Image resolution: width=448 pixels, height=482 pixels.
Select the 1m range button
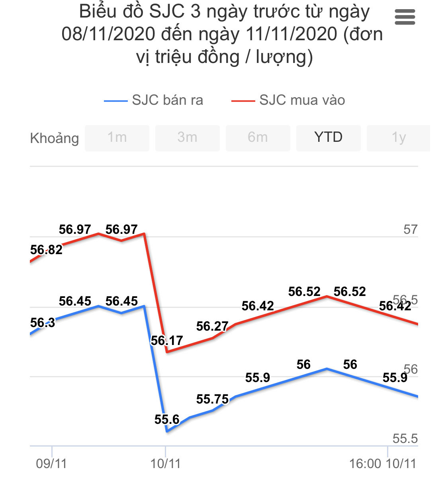(117, 137)
